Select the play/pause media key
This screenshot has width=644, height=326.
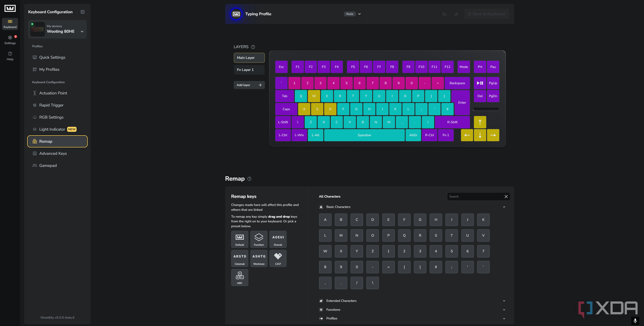480,83
